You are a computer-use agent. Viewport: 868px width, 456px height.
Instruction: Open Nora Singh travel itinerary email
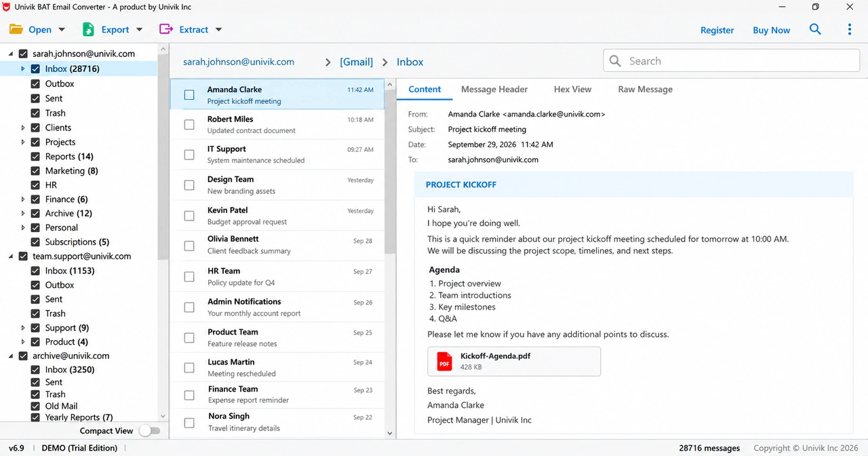click(277, 422)
